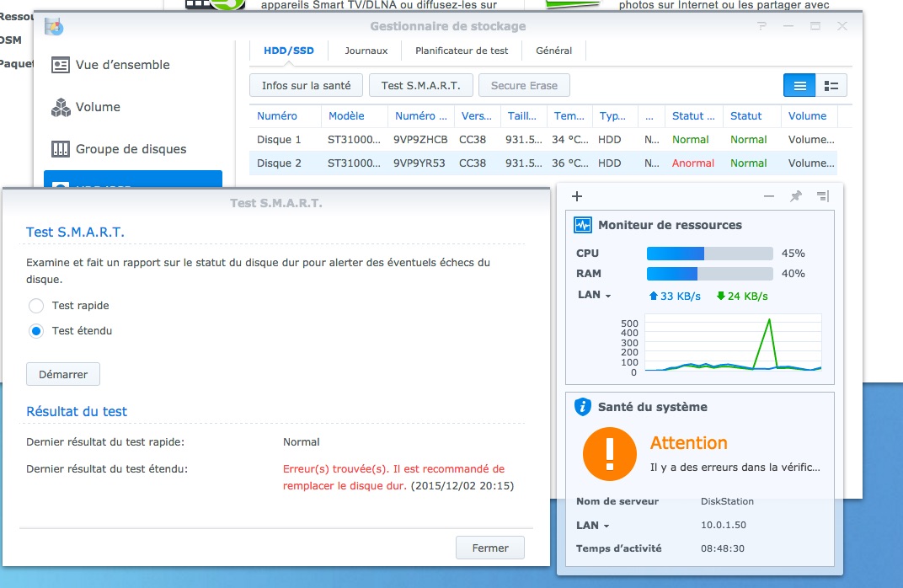The image size is (903, 588).
Task: Click the Groupe de disques icon
Action: pyautogui.click(x=61, y=149)
